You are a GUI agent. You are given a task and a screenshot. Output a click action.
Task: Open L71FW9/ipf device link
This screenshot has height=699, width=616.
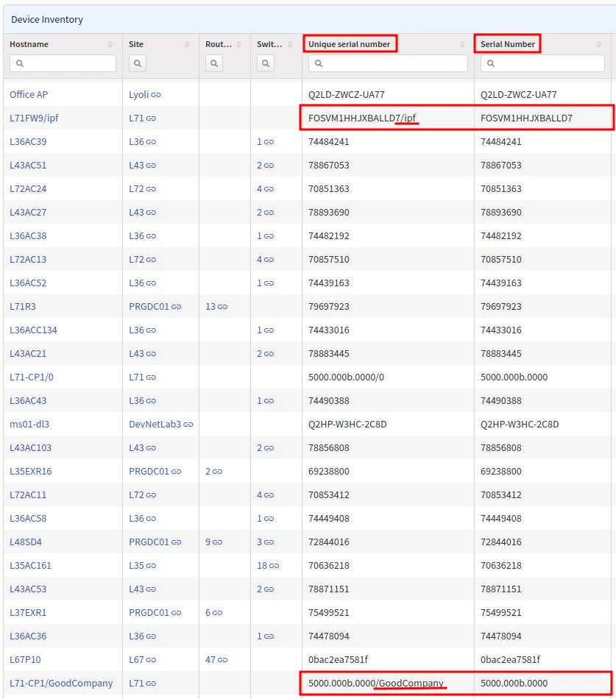click(x=34, y=118)
